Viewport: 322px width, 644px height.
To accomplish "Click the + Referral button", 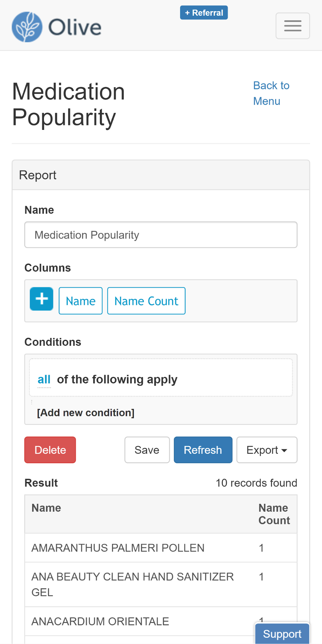I will (x=204, y=13).
